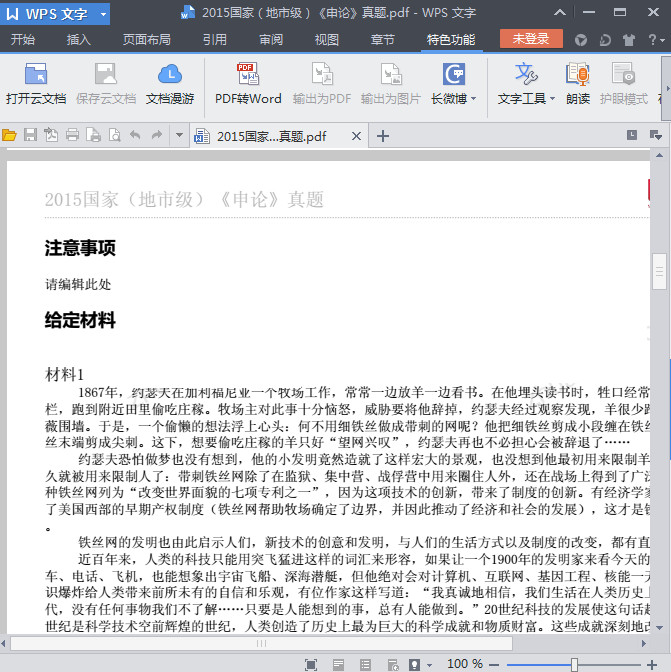Click the open folder quick-access icon
The width and height of the screenshot is (671, 672).
(9, 136)
